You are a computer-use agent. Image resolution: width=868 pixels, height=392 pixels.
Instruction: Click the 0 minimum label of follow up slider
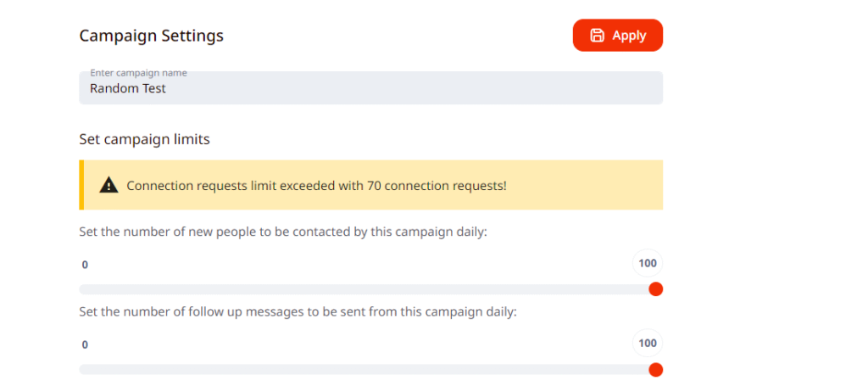[85, 344]
